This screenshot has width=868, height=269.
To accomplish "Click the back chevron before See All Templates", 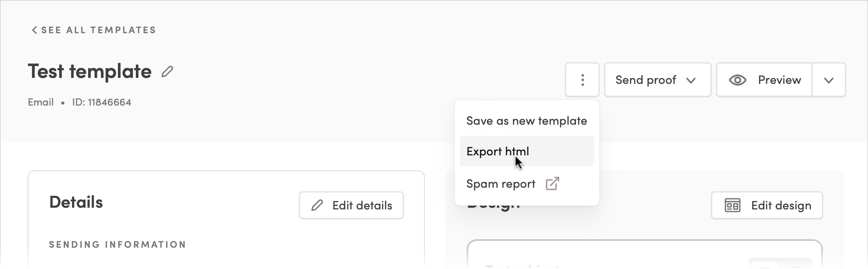I will click(34, 30).
